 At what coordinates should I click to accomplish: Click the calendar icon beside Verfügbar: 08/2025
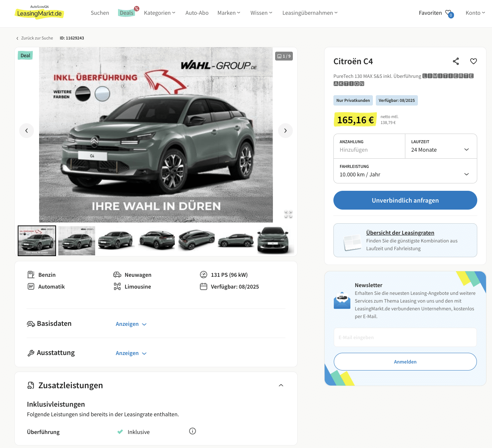(204, 286)
